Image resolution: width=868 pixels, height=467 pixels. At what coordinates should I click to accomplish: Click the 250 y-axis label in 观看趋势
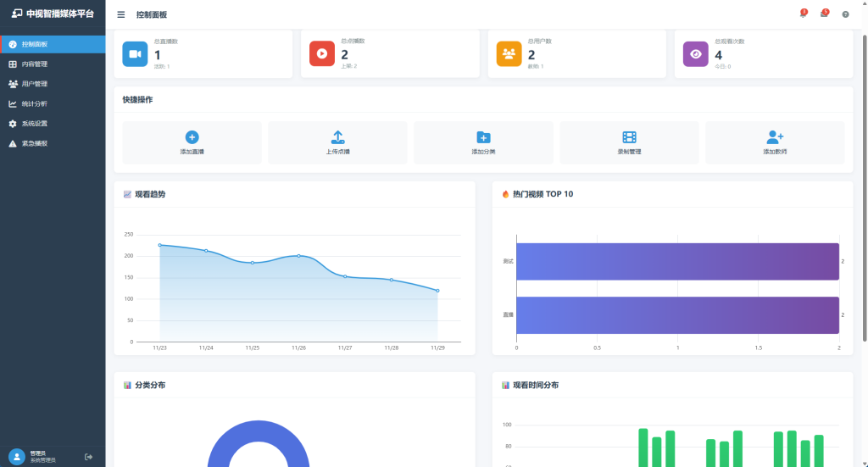(x=129, y=235)
